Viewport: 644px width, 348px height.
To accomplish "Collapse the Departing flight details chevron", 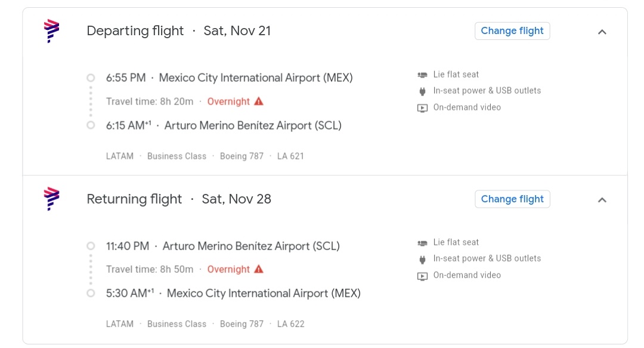I will pyautogui.click(x=602, y=32).
